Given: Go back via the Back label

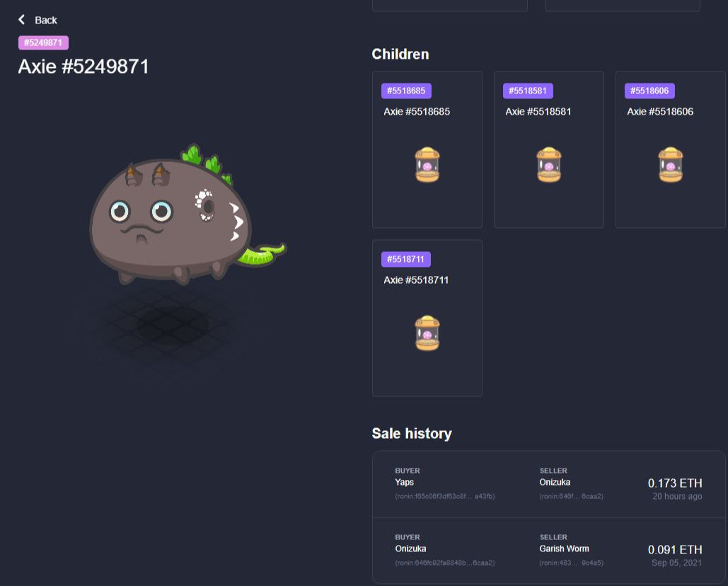Looking at the screenshot, I should point(46,20).
